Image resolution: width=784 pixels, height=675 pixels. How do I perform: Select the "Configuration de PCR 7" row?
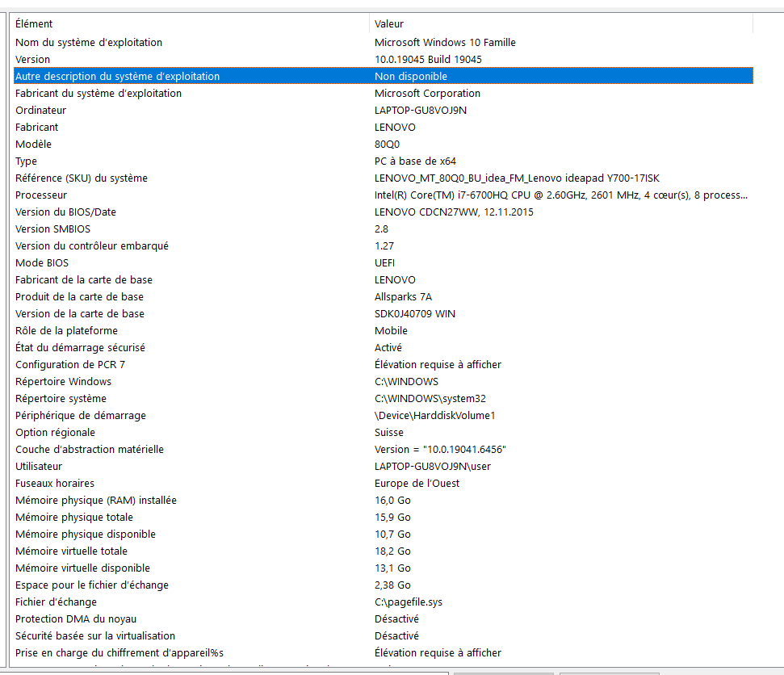coord(383,365)
